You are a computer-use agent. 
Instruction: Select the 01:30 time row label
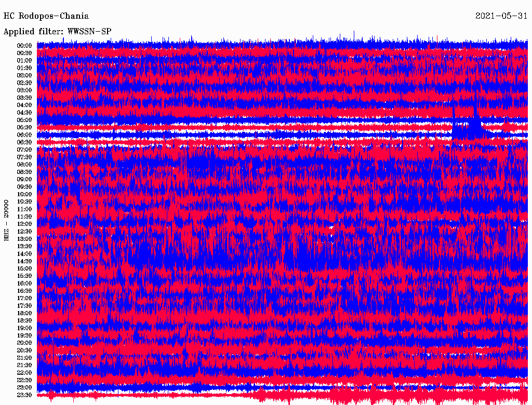point(24,68)
